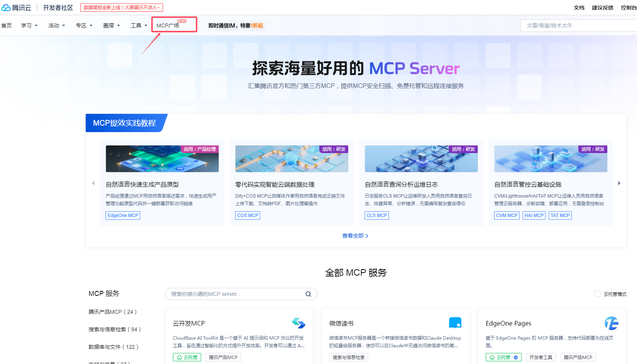Click 开发者工具 tag on EdgeOne Pages card

pyautogui.click(x=541, y=357)
